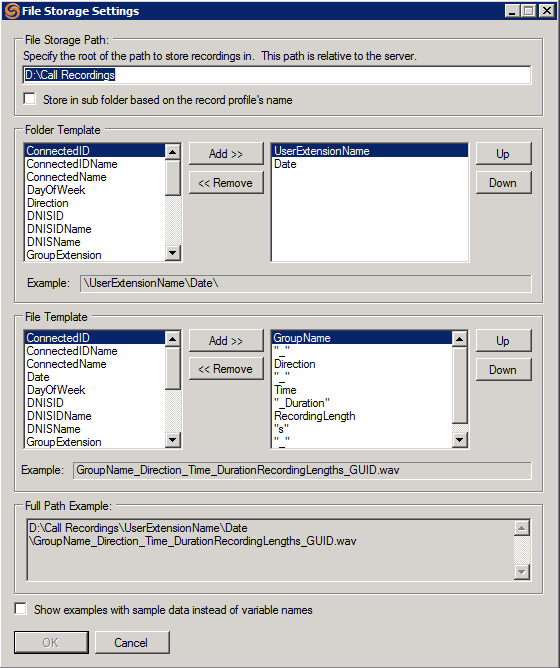
Task: Click the scroll-up arrow in File Template variable list
Action: tap(173, 339)
